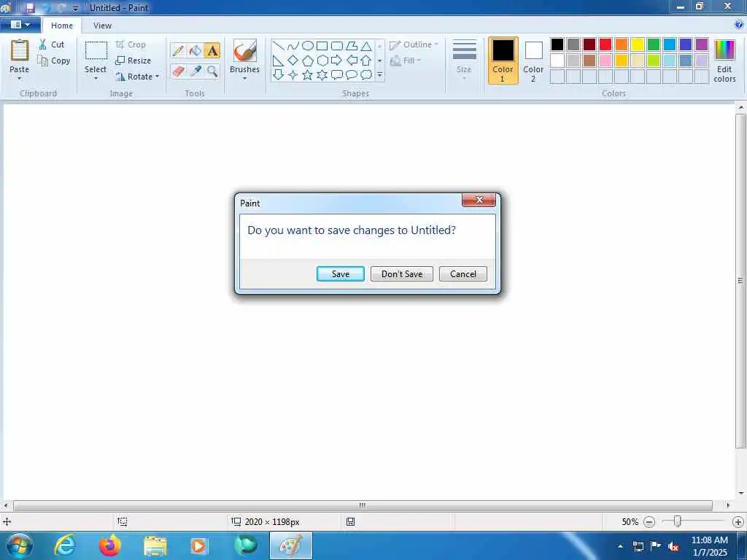
Task: Click the Resize button
Action: [133, 61]
